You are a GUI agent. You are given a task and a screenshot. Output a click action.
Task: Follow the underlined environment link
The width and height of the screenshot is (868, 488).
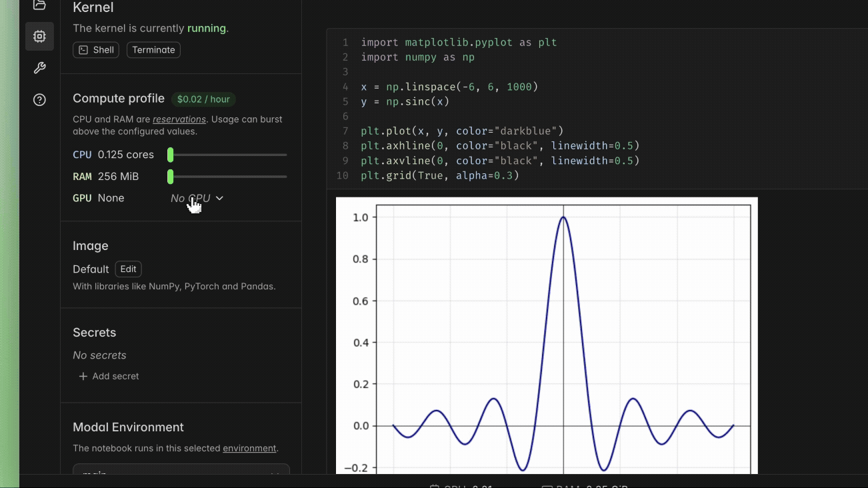pos(249,448)
